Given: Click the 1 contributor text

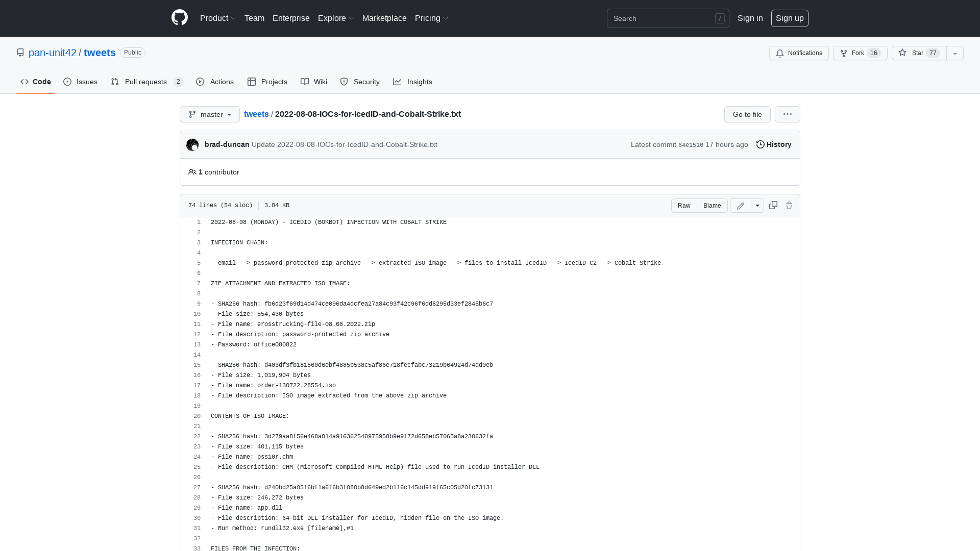Looking at the screenshot, I should [214, 172].
